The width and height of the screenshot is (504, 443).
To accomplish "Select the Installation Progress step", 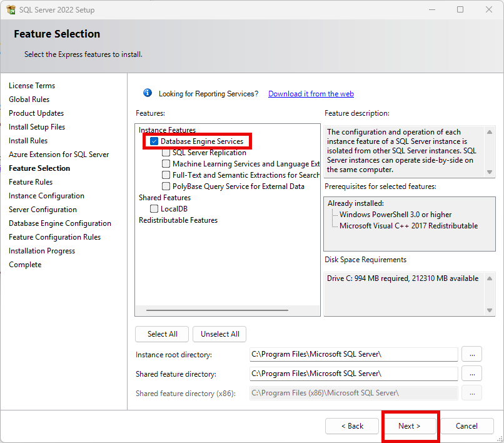I will pos(42,251).
